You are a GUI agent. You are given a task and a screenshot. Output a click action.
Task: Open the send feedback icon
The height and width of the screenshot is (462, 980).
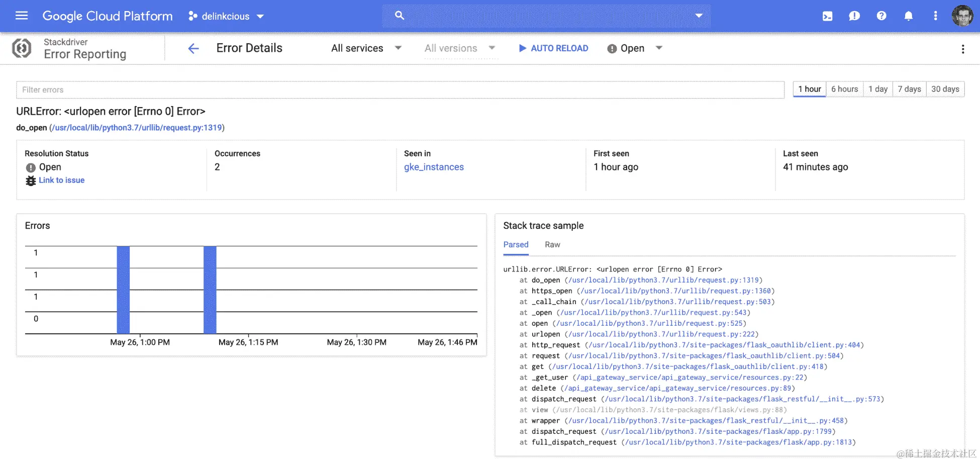[854, 16]
